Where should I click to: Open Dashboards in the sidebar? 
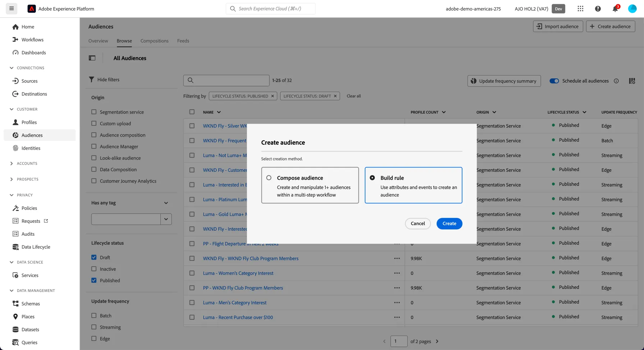coord(33,52)
